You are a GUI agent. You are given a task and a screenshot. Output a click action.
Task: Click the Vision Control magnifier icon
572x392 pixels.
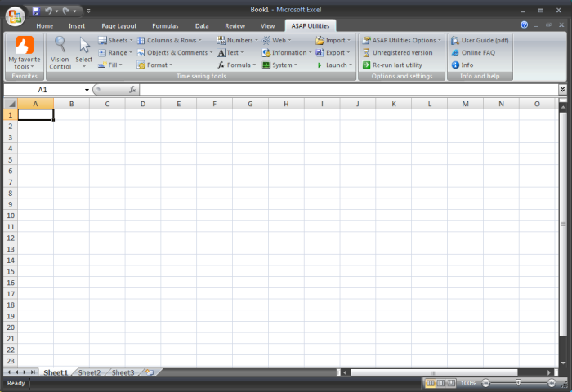[x=60, y=45]
